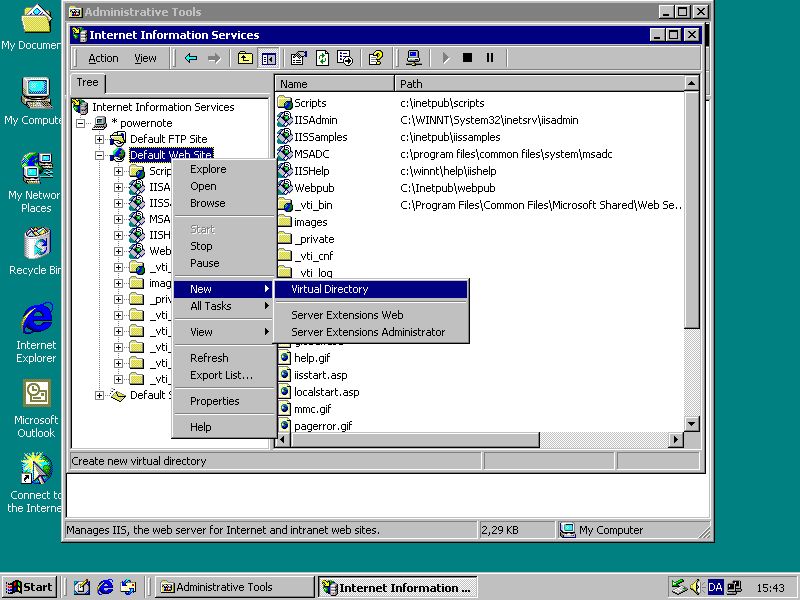Expand the All Tasks submenu
The width and height of the screenshot is (800, 600).
tap(211, 306)
